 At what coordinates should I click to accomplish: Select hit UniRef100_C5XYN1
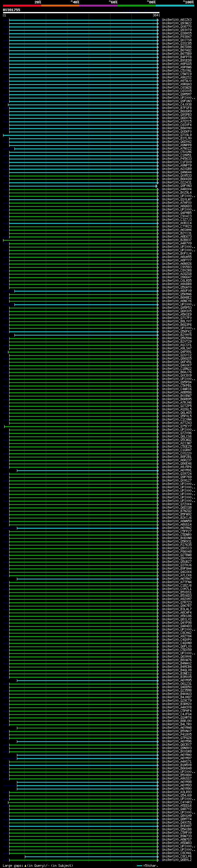tap(177, 71)
